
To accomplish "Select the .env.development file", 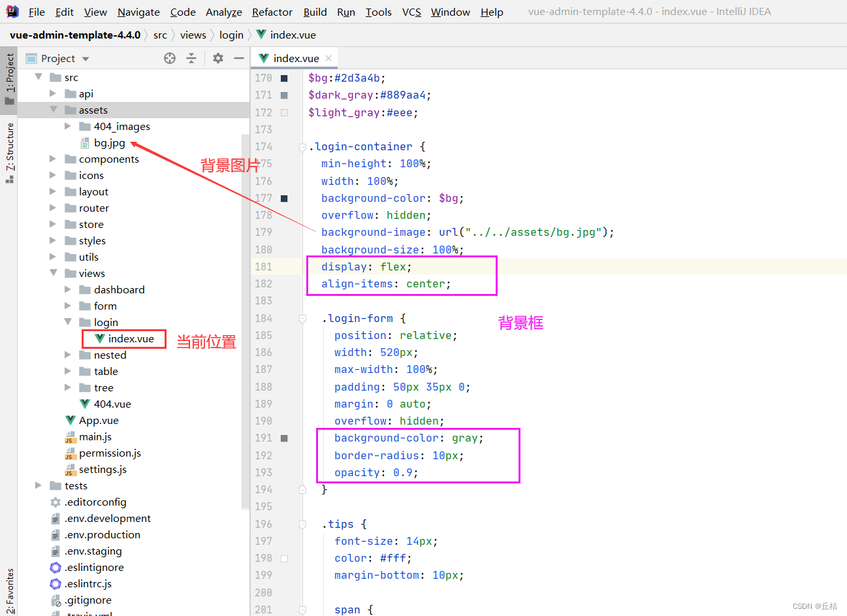I will (x=101, y=518).
